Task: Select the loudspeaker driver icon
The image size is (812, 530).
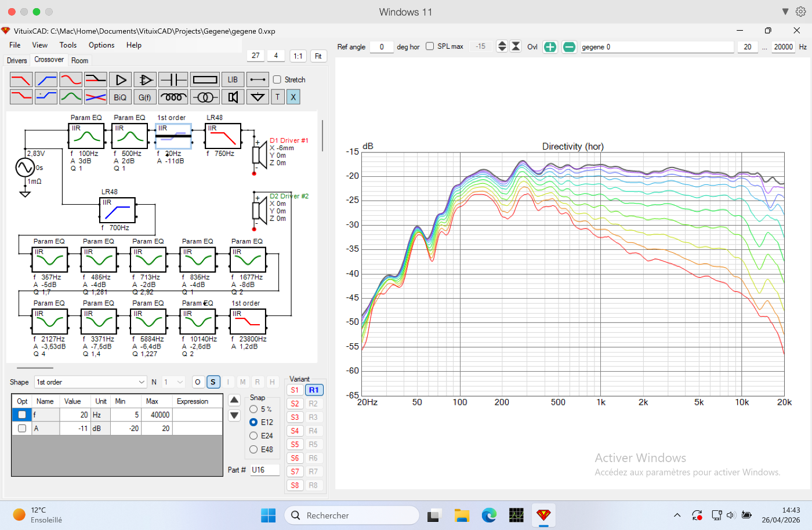Action: click(233, 97)
